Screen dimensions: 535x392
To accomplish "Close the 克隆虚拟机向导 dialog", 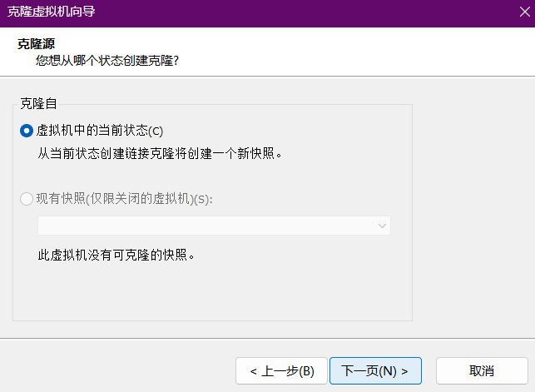I will click(524, 12).
